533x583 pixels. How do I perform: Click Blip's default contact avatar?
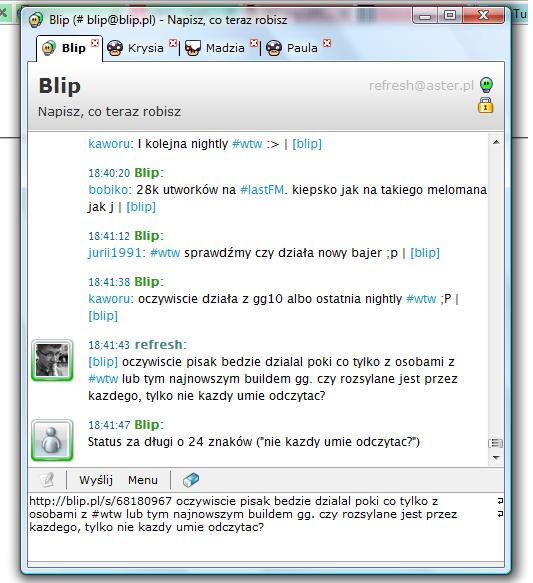(x=52, y=440)
